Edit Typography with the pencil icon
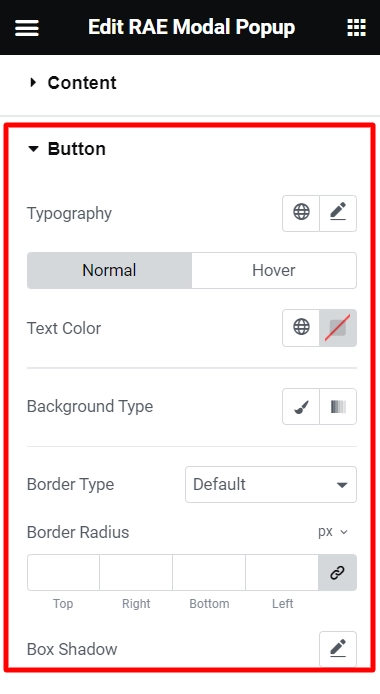Viewport: 380px width, 694px height. pyautogui.click(x=338, y=213)
